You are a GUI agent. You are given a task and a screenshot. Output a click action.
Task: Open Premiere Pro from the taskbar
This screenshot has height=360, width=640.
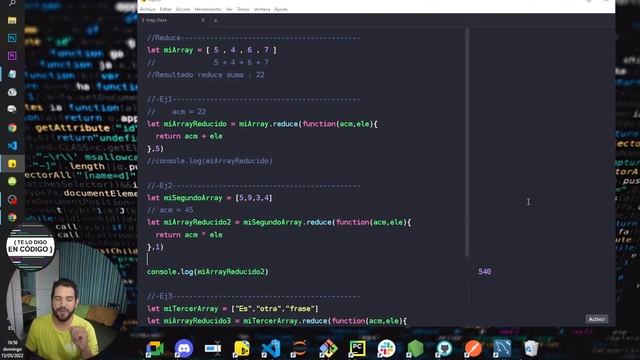point(12,56)
